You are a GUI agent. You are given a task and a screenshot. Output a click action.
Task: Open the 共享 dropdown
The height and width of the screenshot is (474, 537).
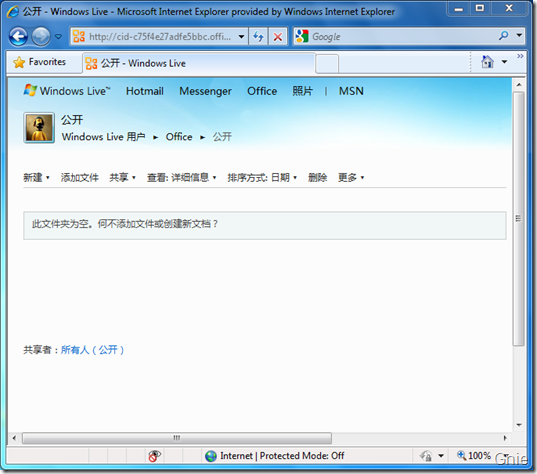pos(122,177)
